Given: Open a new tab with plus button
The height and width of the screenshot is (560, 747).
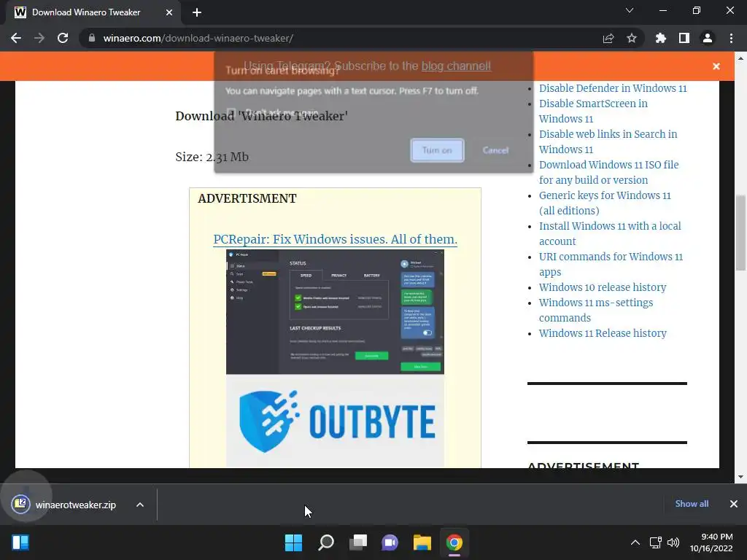Looking at the screenshot, I should pyautogui.click(x=197, y=12).
